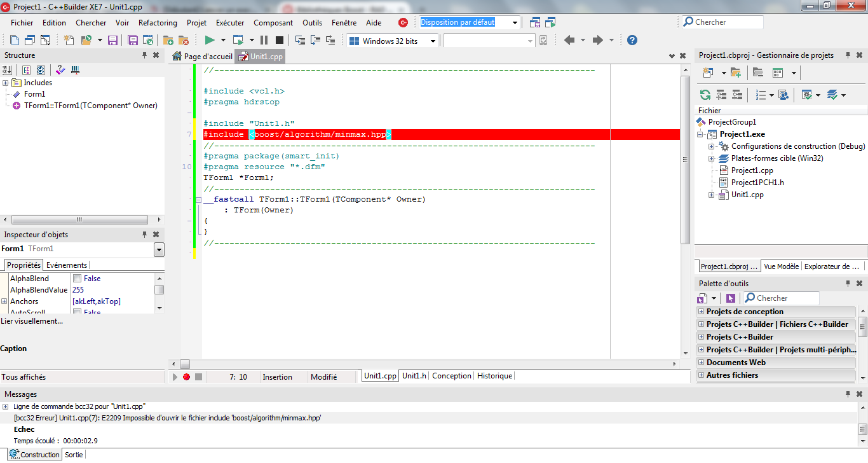Click the Sort alphabetically icon in Structure panel
Screen dimensions: 868x463
coord(8,70)
